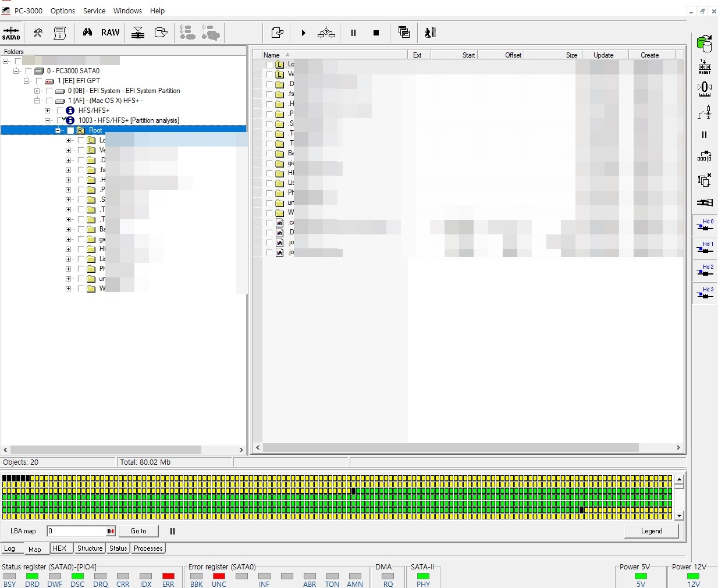Screen dimensions: 718x588
Task: Check the 'Ba' folder checkbox in file list
Action: pyautogui.click(x=269, y=154)
